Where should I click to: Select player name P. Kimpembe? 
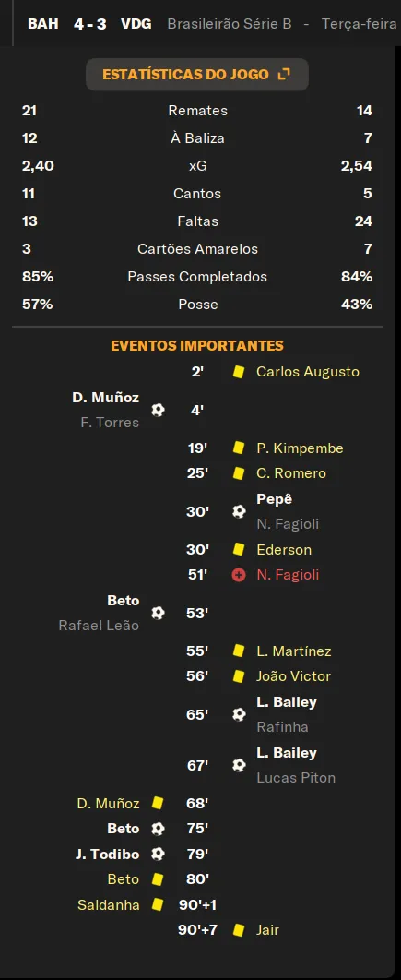(x=300, y=448)
